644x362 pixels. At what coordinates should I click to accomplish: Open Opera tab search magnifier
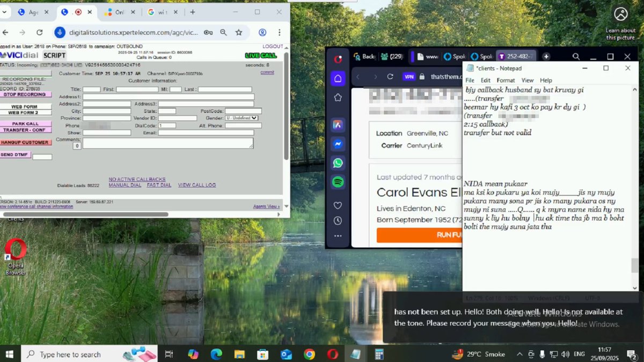tap(575, 56)
